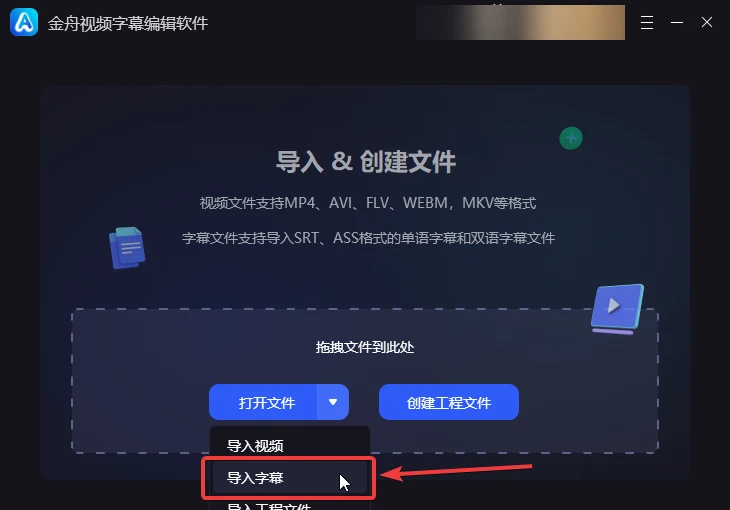Close the subtitle editor window
730x510 pixels.
pos(707,22)
